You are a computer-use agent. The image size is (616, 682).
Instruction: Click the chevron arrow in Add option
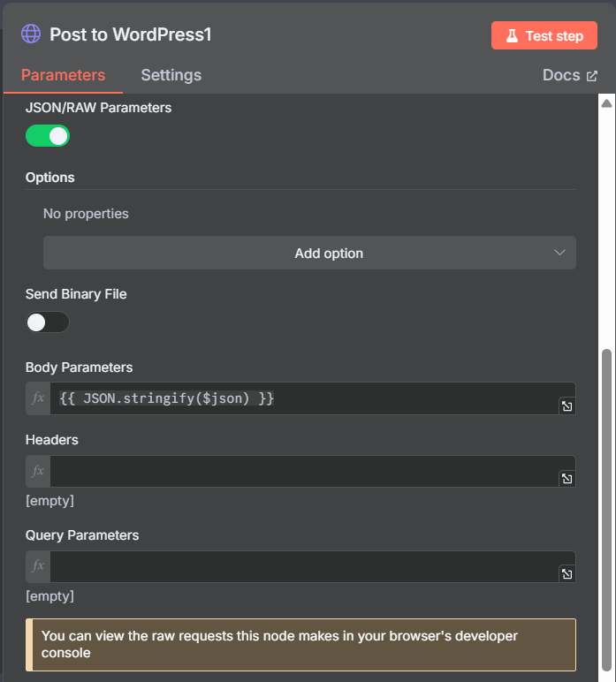click(x=559, y=253)
